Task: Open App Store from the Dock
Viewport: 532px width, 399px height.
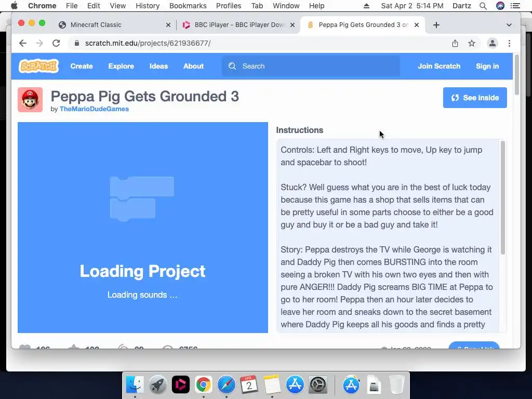Action: coord(295,385)
